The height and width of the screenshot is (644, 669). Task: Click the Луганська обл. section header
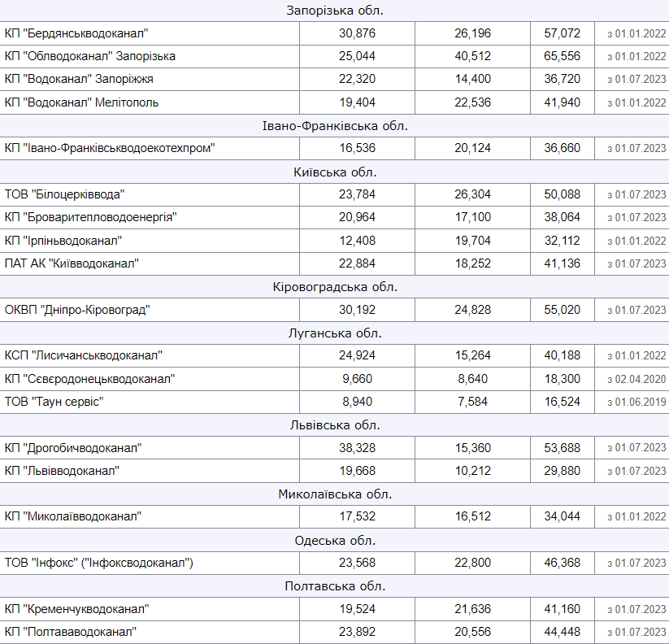tap(334, 333)
